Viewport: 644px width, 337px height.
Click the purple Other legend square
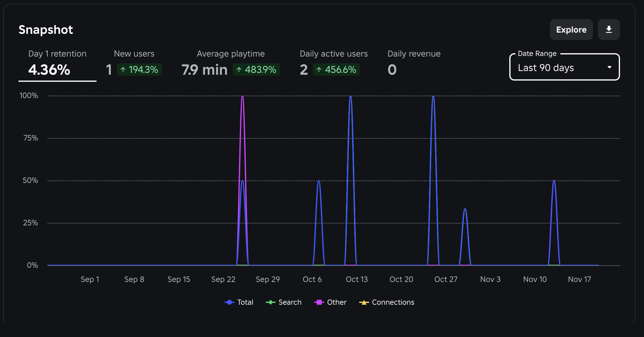pos(319,302)
